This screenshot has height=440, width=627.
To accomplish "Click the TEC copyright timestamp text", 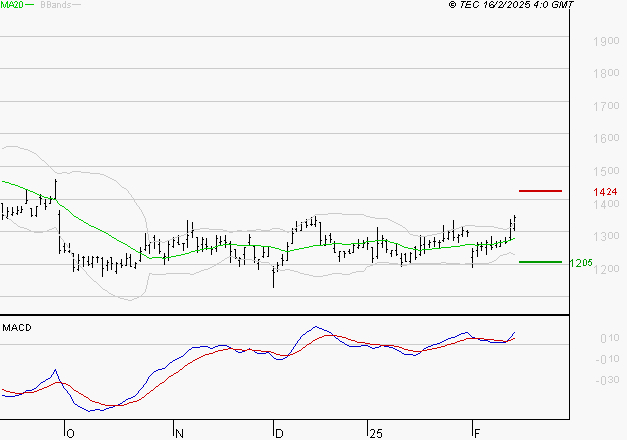I will tap(511, 5).
